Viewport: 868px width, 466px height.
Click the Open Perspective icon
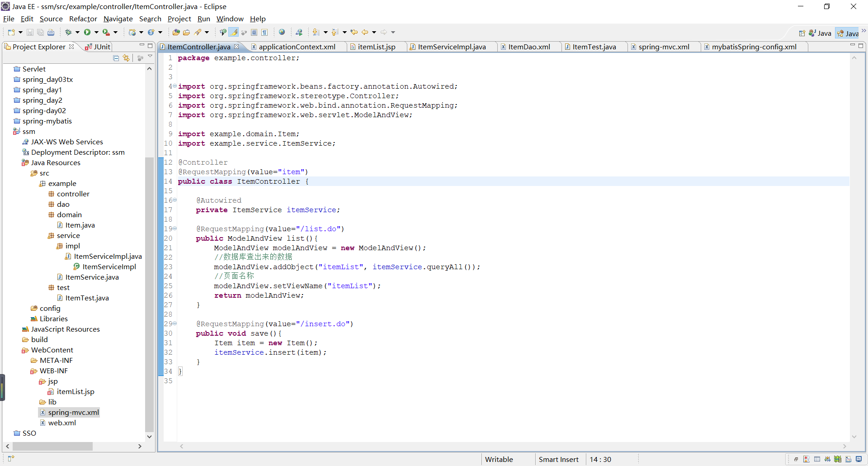802,33
